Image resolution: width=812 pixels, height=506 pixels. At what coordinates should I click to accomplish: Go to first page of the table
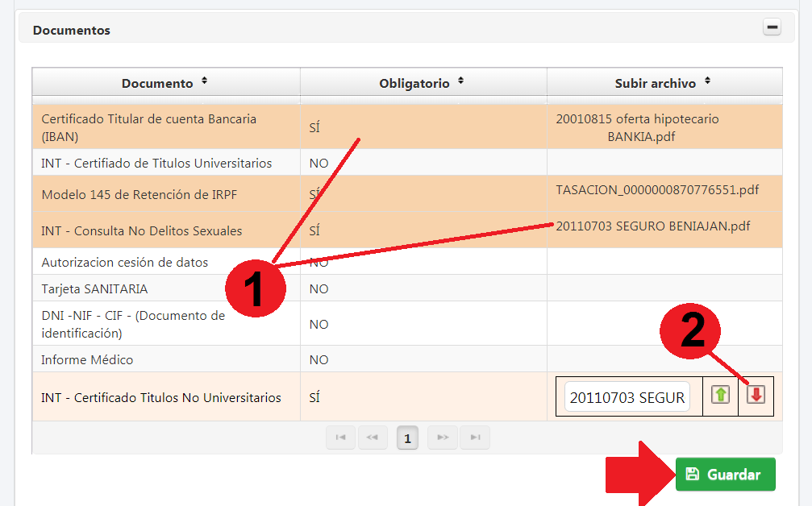(x=340, y=438)
